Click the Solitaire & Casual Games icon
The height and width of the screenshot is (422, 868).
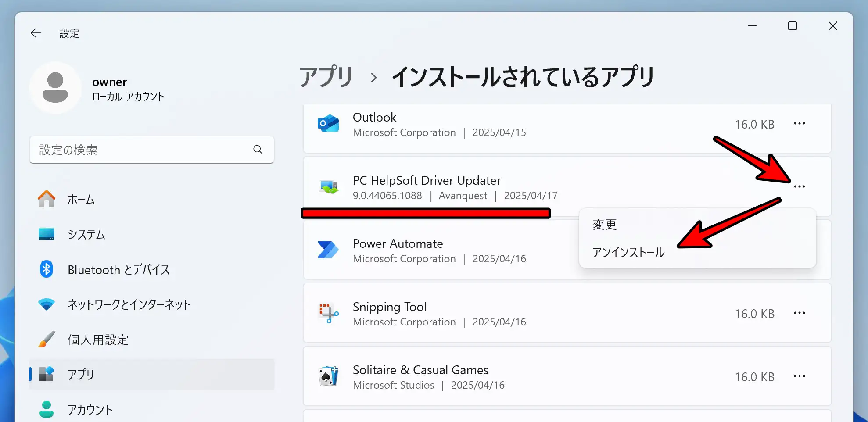click(328, 376)
